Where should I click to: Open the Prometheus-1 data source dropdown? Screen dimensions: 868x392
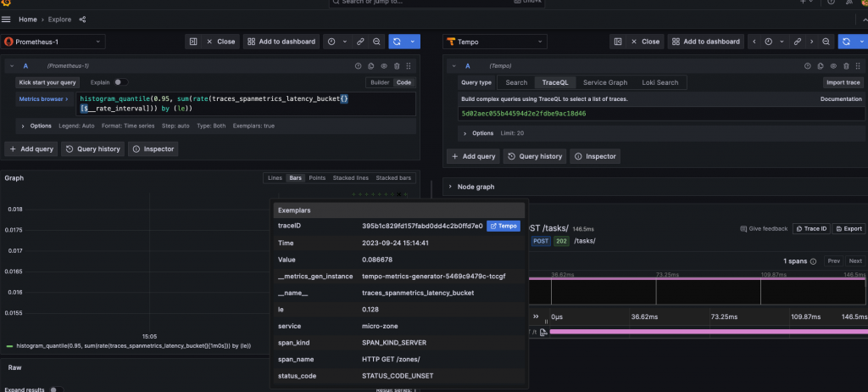[x=53, y=42]
